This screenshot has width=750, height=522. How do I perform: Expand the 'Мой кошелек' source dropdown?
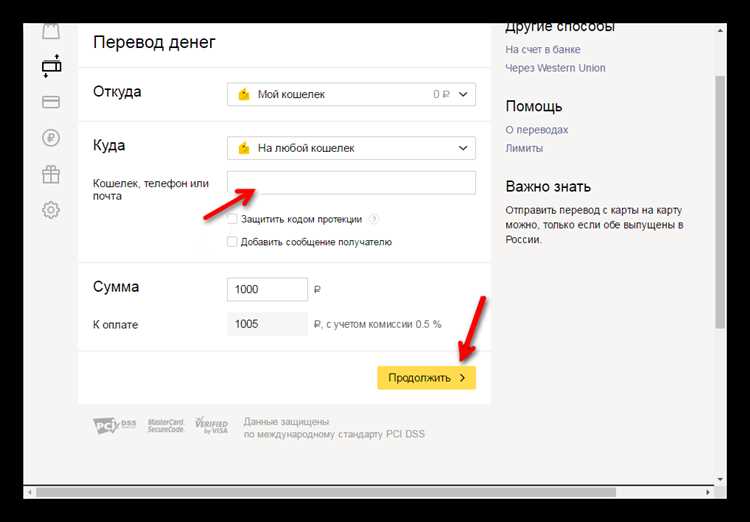point(351,95)
